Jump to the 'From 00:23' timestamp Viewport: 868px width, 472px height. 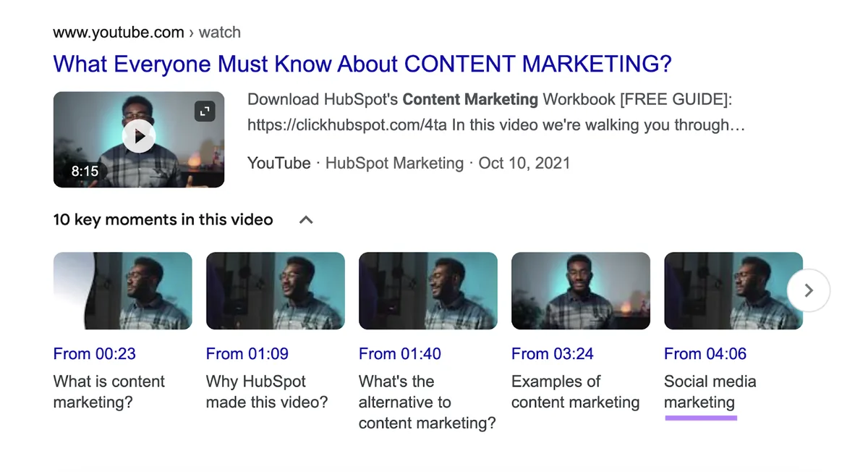point(95,354)
